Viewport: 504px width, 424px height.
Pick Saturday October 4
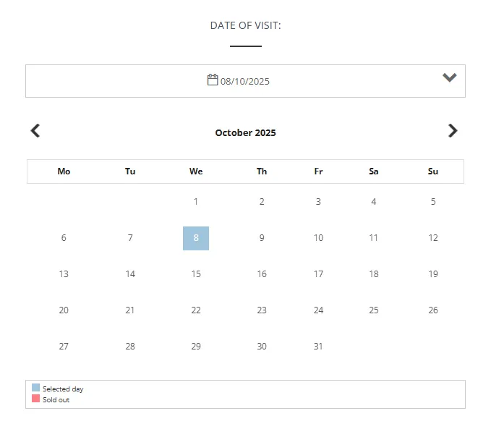(x=374, y=202)
